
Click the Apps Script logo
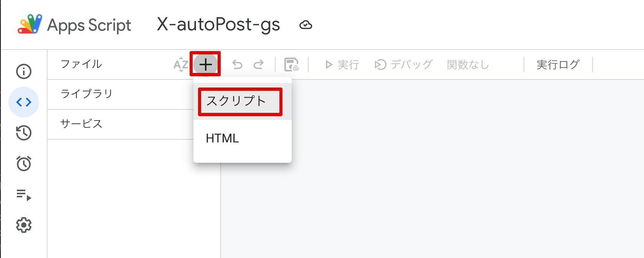tap(30, 24)
